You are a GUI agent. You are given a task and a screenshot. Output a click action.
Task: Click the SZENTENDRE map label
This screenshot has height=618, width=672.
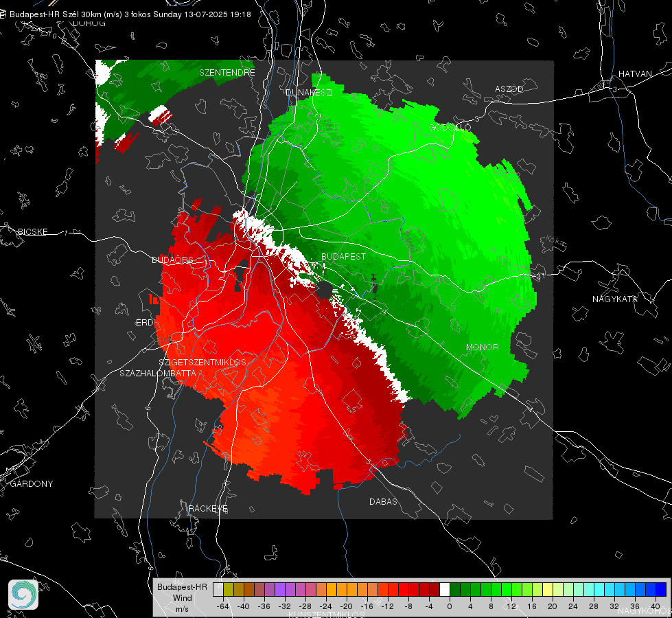point(227,73)
